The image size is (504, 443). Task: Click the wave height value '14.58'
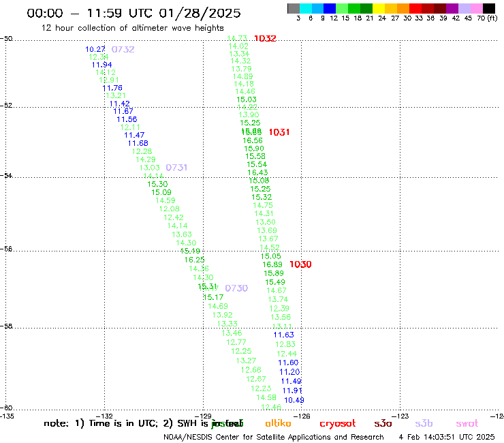[266, 397]
